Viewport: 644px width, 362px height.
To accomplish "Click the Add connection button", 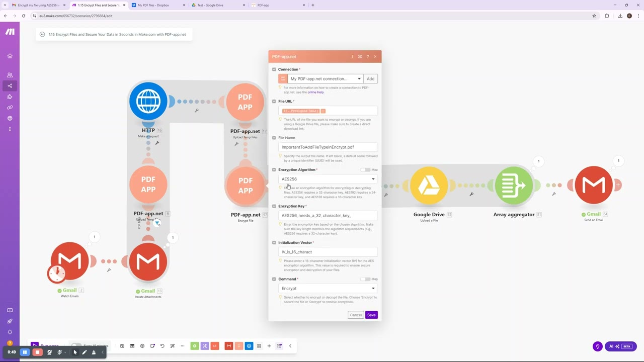I will pos(370,79).
